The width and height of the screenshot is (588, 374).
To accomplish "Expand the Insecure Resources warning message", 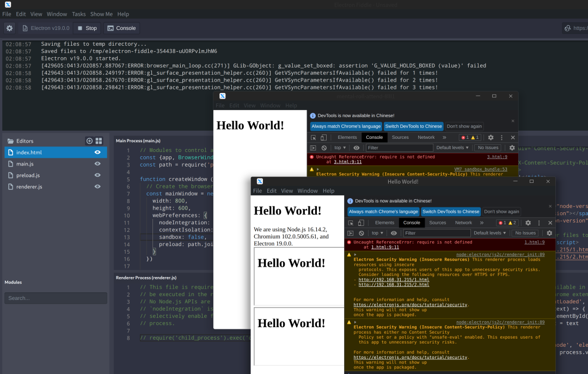I will coord(355,255).
